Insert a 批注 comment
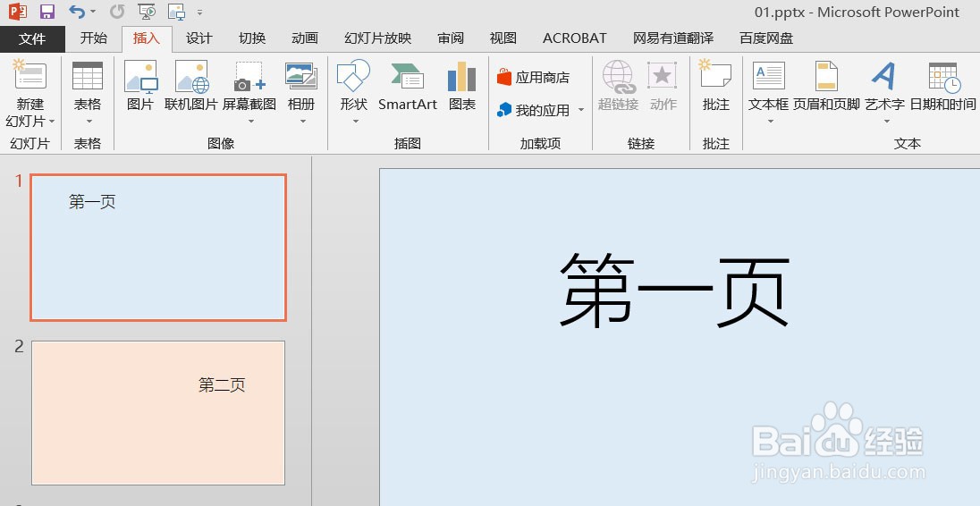Viewport: 980px width, 506px height. click(715, 86)
